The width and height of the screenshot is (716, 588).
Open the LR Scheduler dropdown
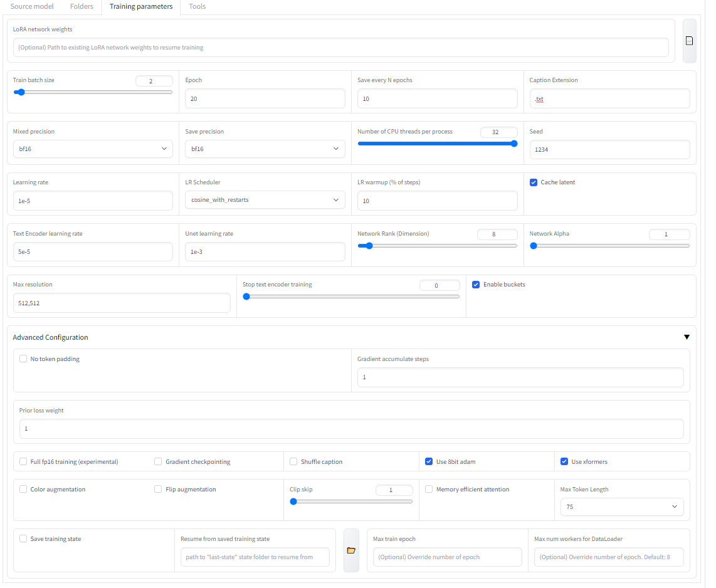(x=265, y=200)
